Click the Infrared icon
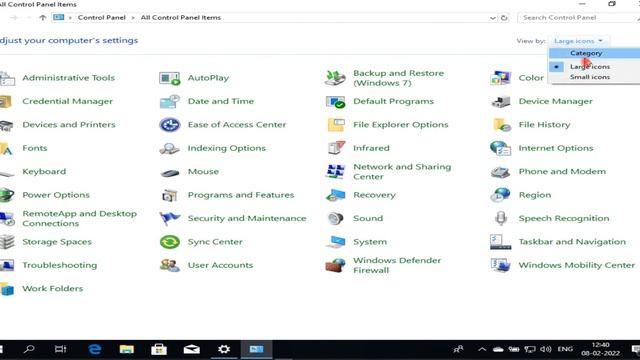 336,148
